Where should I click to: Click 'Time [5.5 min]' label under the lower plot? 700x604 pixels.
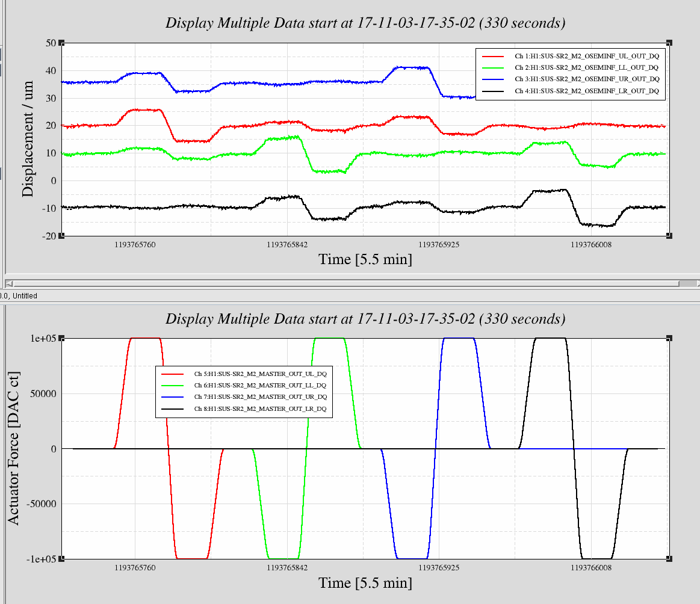[x=365, y=583]
